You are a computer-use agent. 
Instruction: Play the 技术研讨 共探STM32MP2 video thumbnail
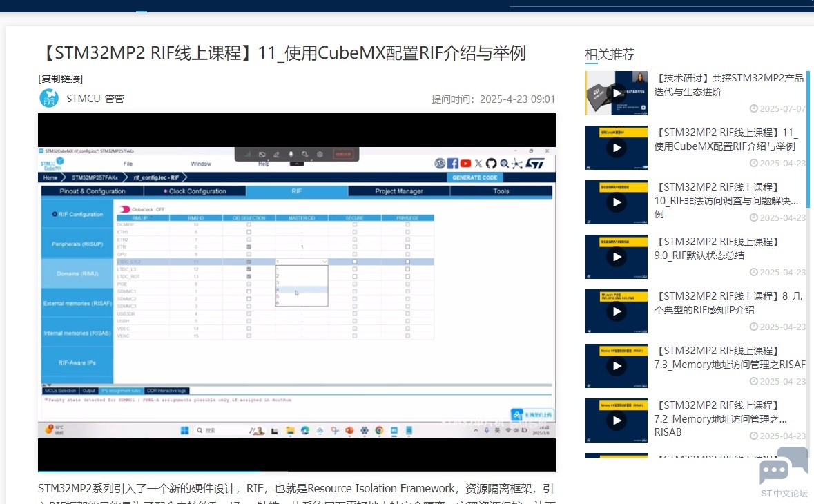(617, 93)
